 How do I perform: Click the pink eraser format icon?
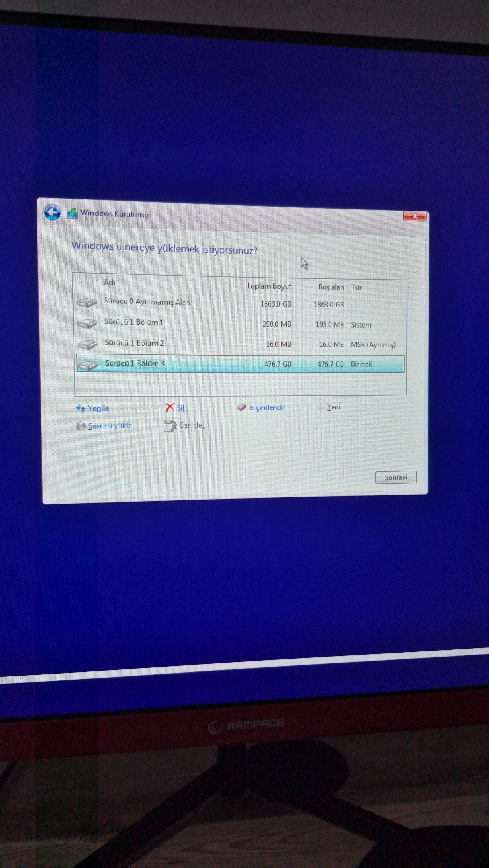(242, 407)
